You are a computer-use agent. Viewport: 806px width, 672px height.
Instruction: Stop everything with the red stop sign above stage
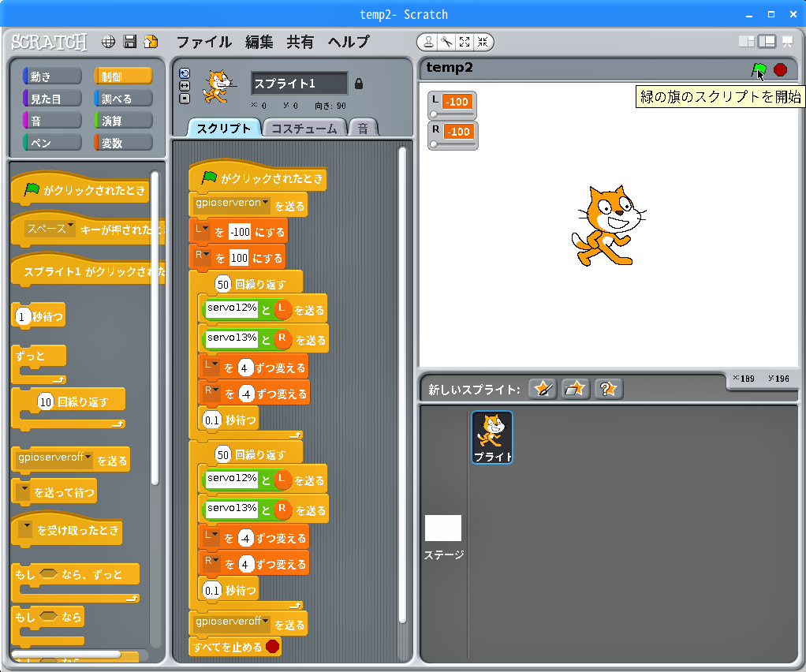pos(780,69)
